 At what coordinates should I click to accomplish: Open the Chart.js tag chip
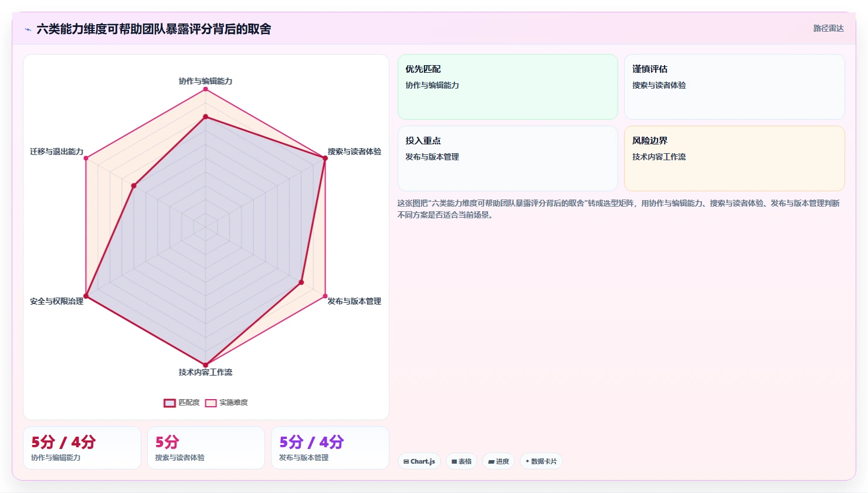coord(419,461)
